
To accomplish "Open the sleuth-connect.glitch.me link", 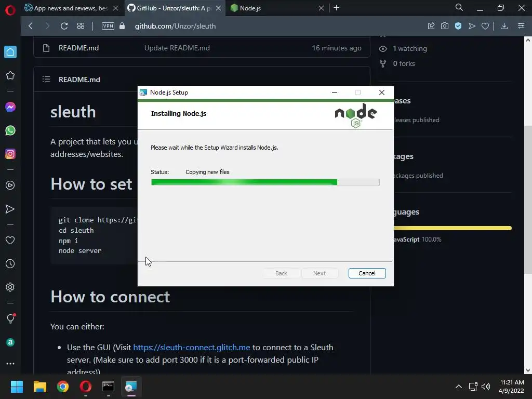I will [x=191, y=348].
